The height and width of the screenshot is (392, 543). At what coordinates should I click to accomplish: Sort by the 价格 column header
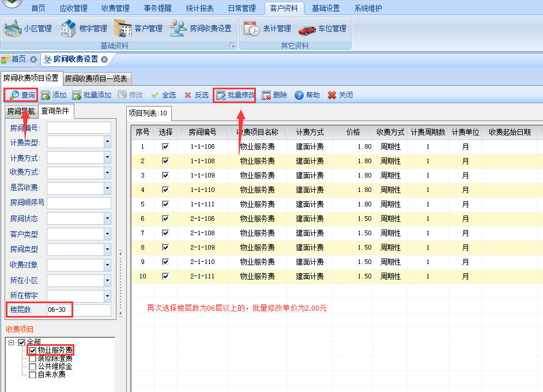click(x=353, y=132)
